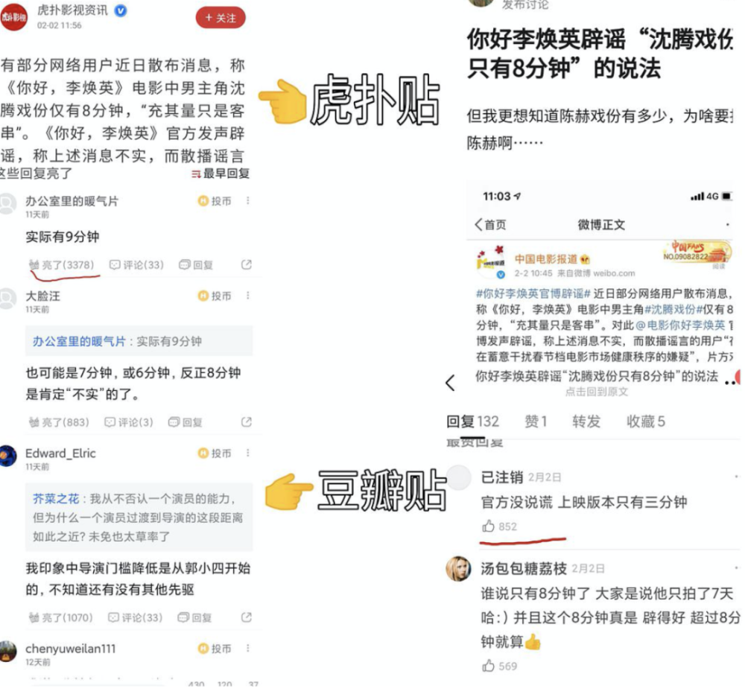Like 汤包包糖荔枝's comment with 569 likes

[499, 666]
